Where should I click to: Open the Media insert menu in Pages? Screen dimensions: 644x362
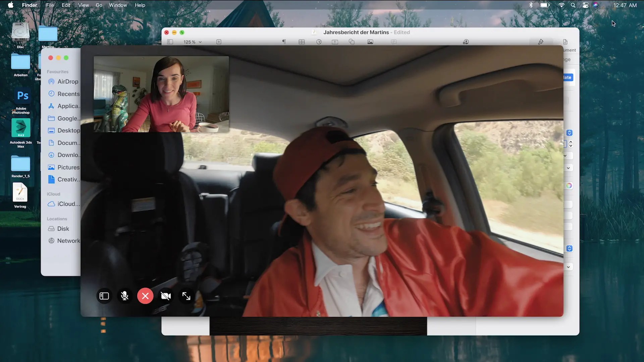coord(370,42)
